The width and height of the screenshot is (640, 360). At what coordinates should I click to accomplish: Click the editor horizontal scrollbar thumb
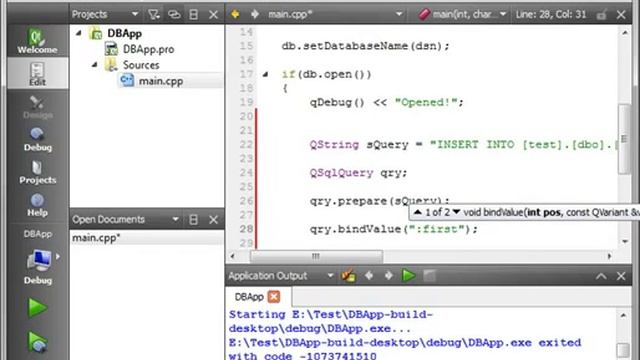pyautogui.click(x=316, y=256)
